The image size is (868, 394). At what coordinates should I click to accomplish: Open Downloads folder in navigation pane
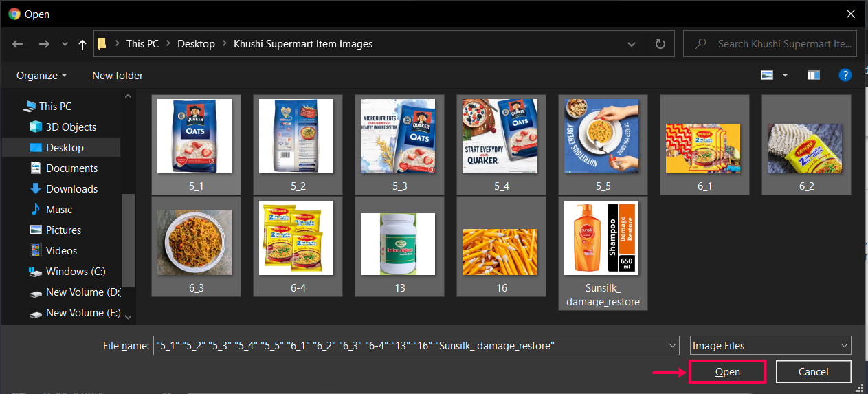(x=71, y=188)
